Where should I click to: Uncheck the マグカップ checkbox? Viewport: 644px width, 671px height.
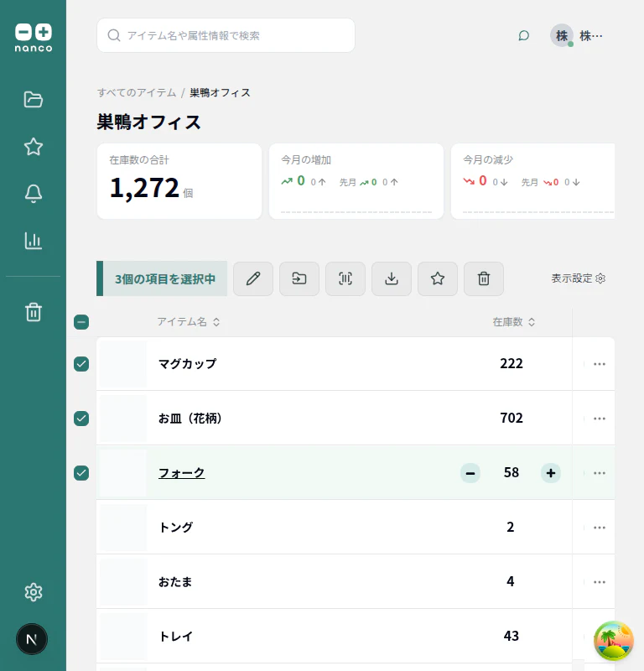coord(81,364)
